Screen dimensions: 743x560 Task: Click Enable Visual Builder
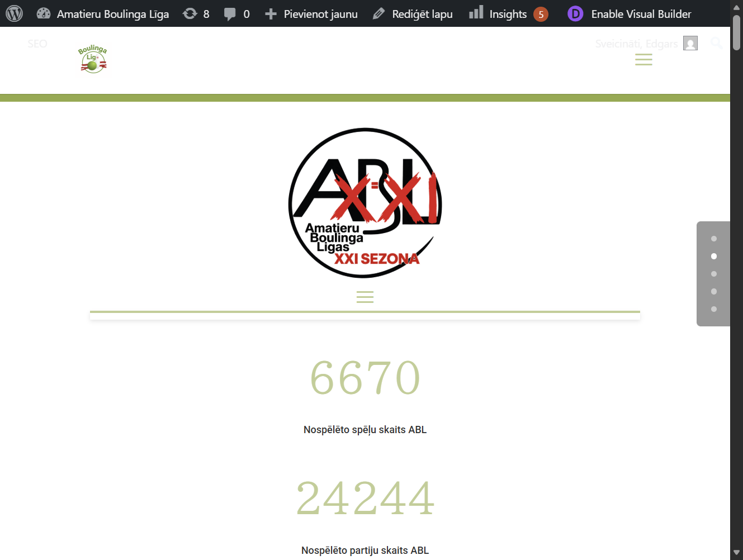pyautogui.click(x=641, y=14)
